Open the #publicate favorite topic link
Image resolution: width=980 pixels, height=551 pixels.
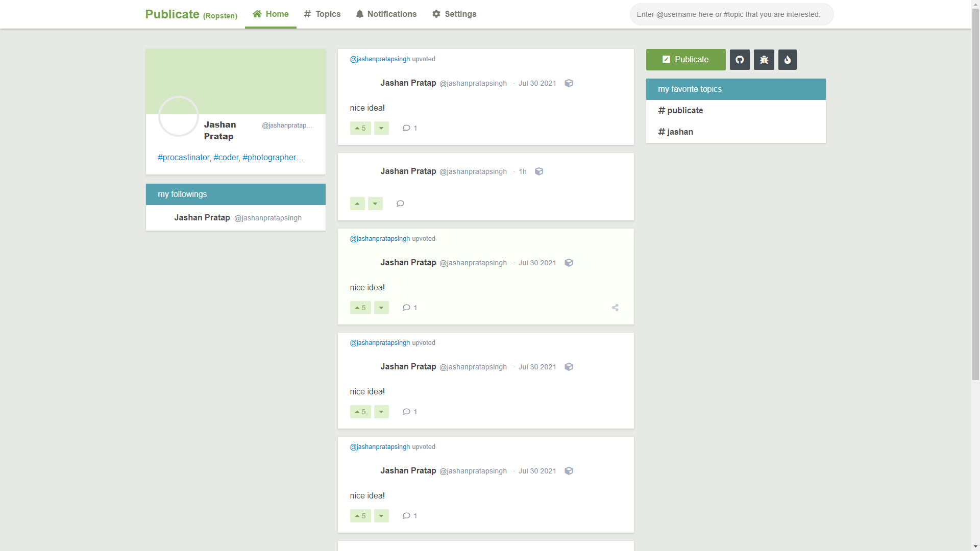[x=680, y=110]
